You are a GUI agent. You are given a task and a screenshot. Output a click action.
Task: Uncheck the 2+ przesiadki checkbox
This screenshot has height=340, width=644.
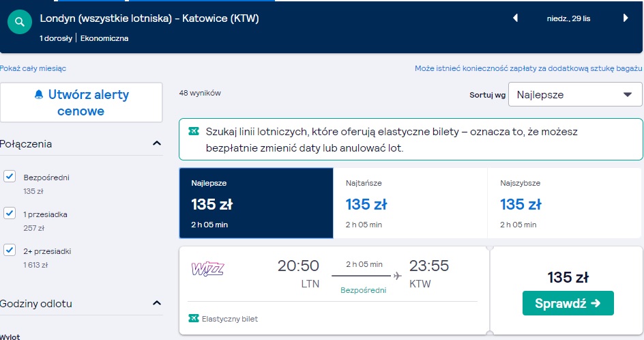pyautogui.click(x=10, y=250)
